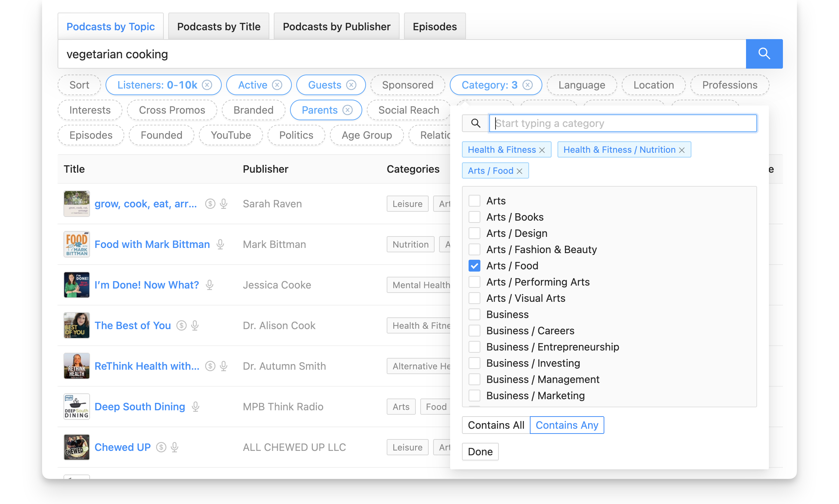Click the blue search magnifier button
The image size is (839, 504).
764,54
